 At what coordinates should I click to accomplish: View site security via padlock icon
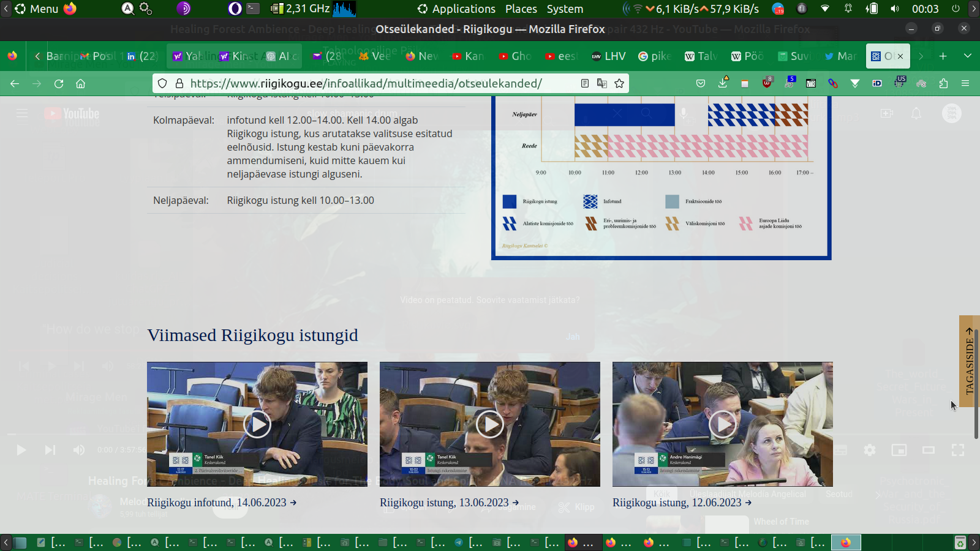click(x=179, y=83)
